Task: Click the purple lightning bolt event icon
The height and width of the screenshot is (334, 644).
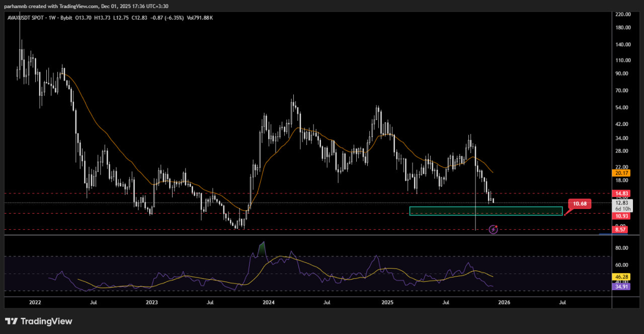Action: point(494,230)
